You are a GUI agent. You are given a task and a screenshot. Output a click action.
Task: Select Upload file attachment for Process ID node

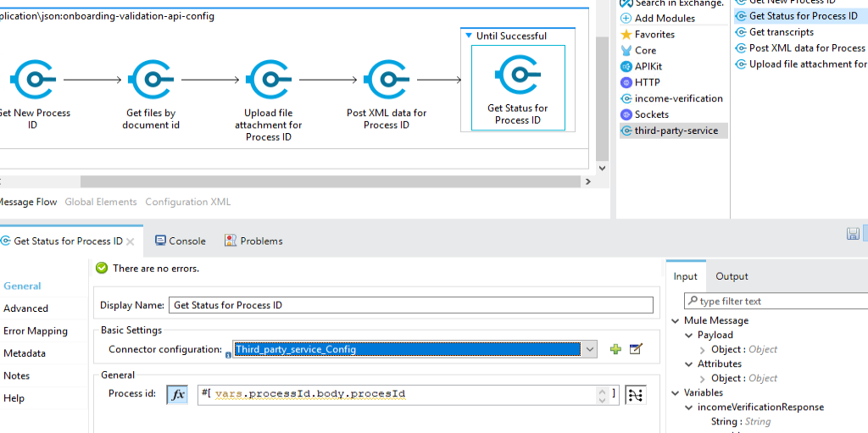click(268, 80)
